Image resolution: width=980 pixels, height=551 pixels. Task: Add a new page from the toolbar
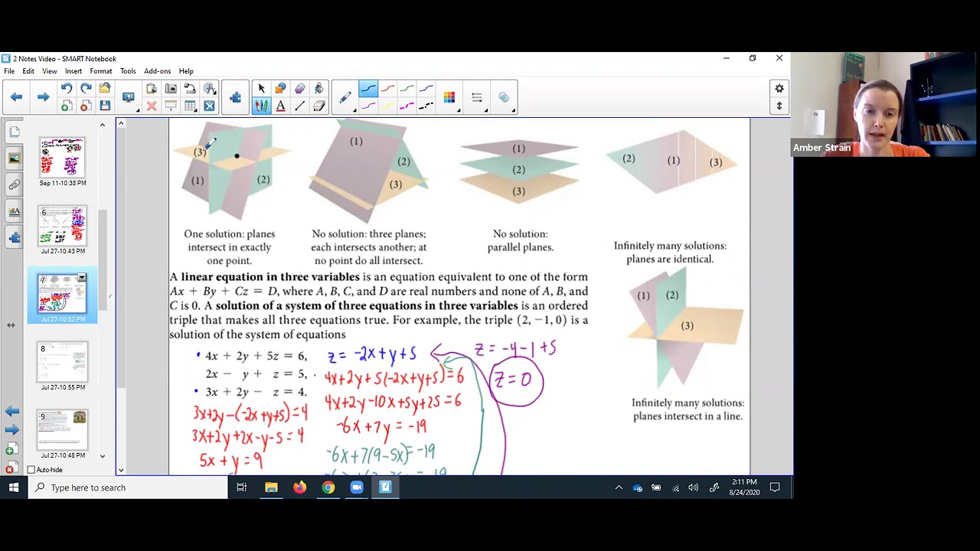67,106
